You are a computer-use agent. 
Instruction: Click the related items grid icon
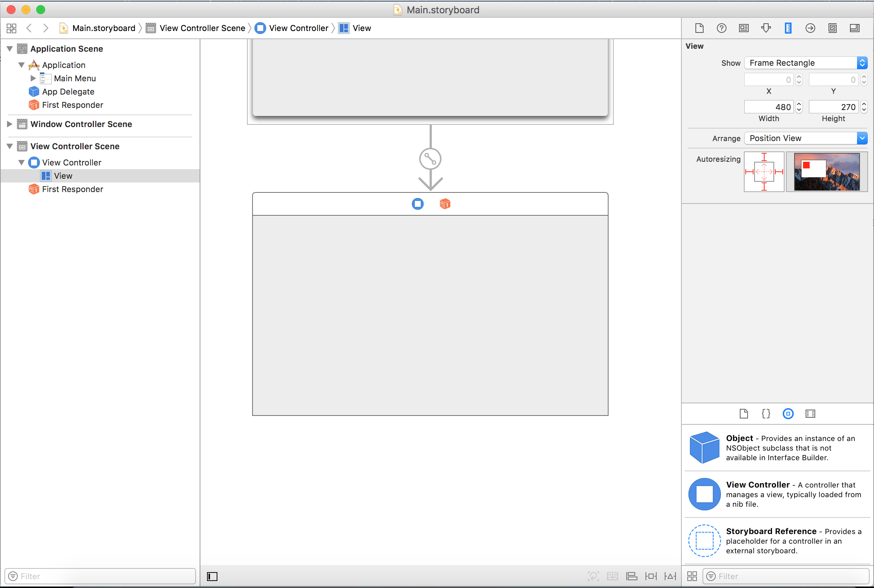(x=11, y=28)
